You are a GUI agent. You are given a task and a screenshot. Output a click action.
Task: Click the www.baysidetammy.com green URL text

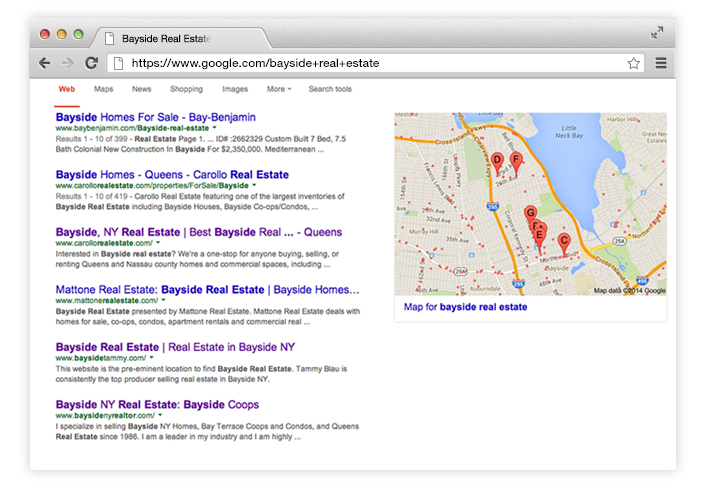pos(101,358)
